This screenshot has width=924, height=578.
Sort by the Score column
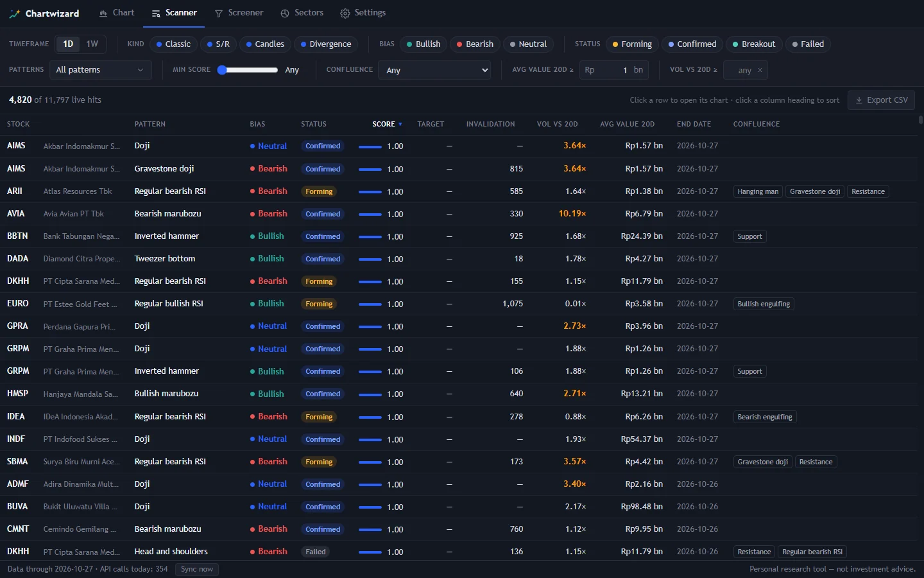(x=387, y=124)
